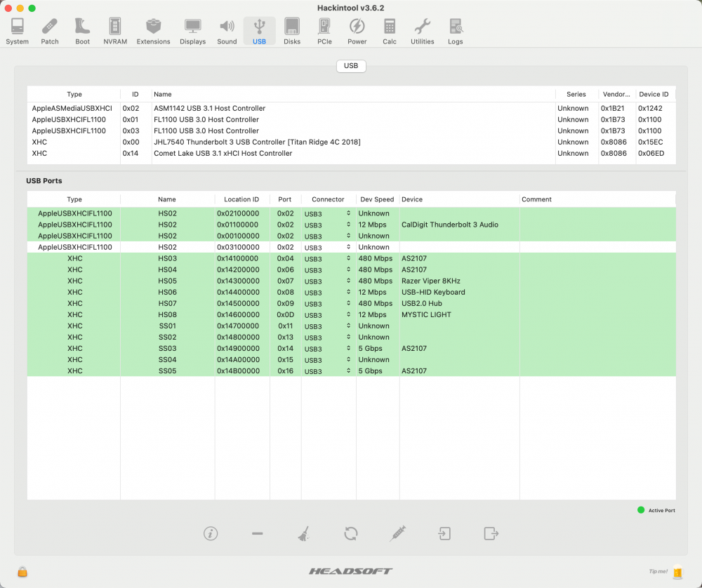The width and height of the screenshot is (702, 588).
Task: Sort ports by Dev Speed header
Action: [x=377, y=199]
